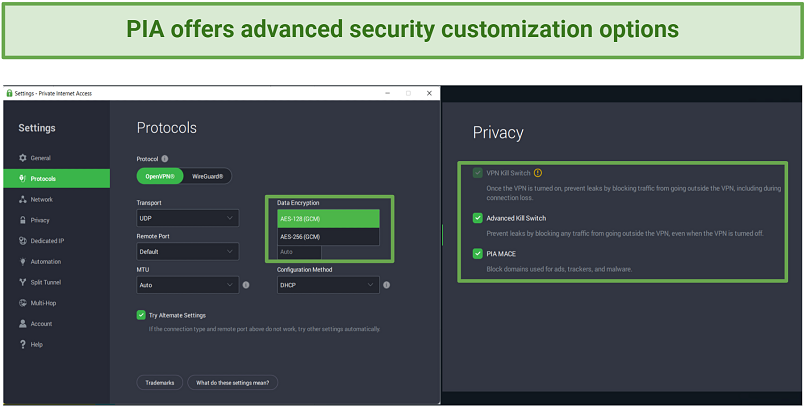Click the Protocols plug icon
Viewport: 806px width, 407px height.
click(23, 178)
